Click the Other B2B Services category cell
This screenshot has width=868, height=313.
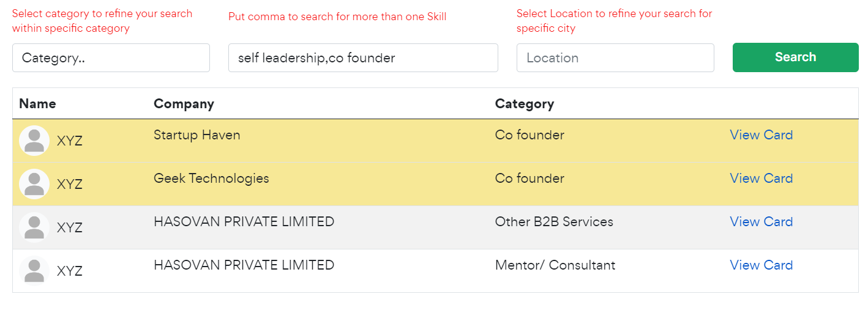[554, 222]
